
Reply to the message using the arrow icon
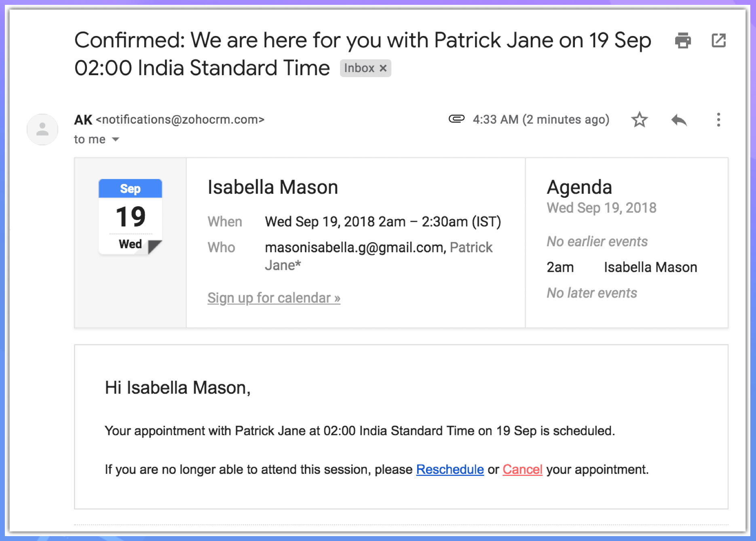tap(679, 120)
